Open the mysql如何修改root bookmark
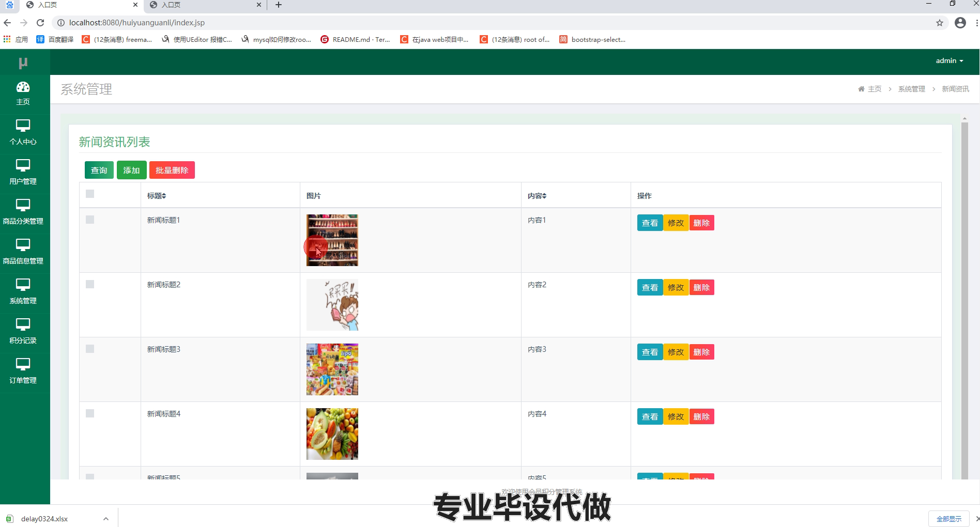This screenshot has height=527, width=980. pos(277,39)
